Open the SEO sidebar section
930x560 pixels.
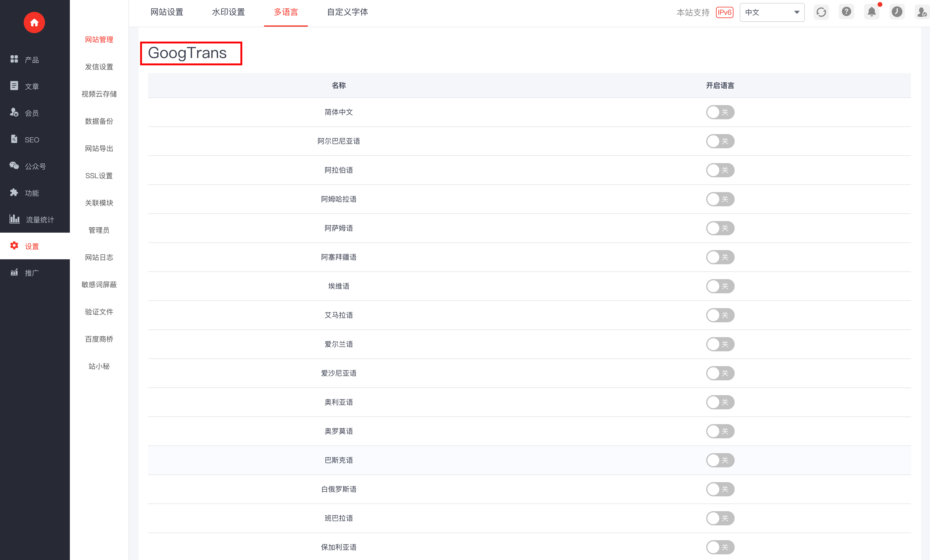pyautogui.click(x=35, y=140)
